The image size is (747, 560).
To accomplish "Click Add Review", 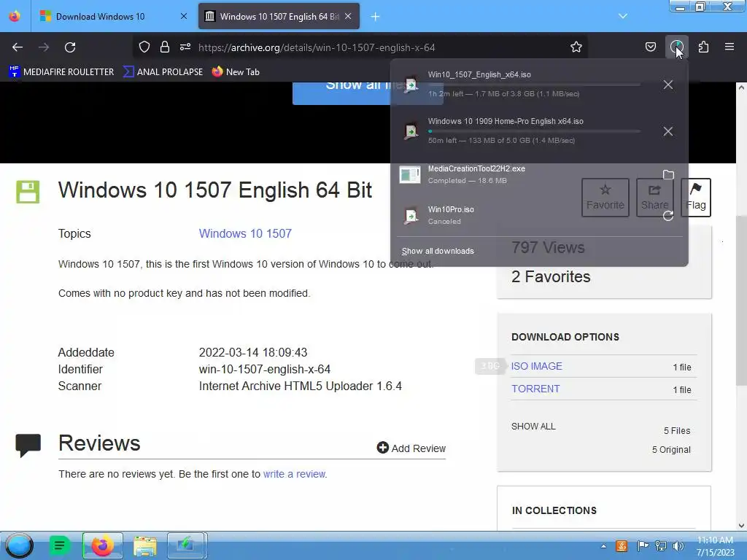I will tap(411, 448).
